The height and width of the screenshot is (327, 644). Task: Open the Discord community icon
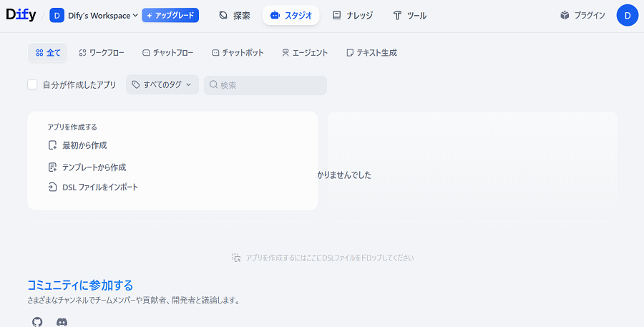click(x=62, y=322)
